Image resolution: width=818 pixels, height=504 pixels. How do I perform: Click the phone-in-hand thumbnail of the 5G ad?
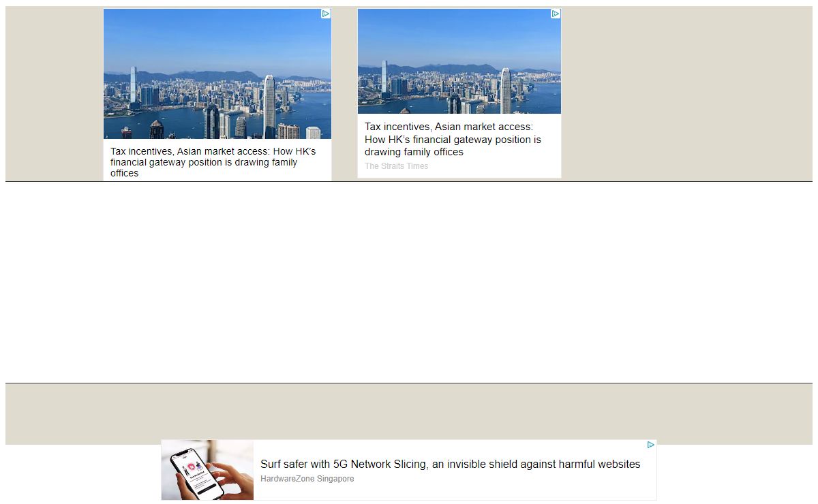(207, 470)
